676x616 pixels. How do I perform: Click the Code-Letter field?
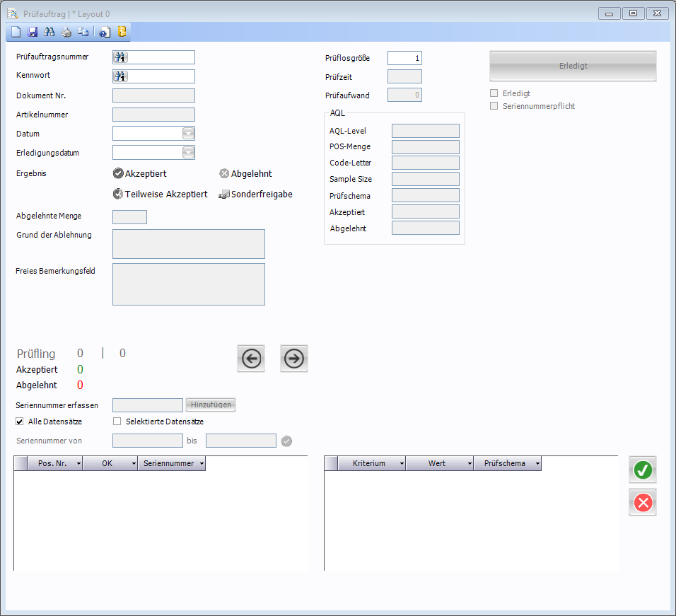(x=426, y=163)
